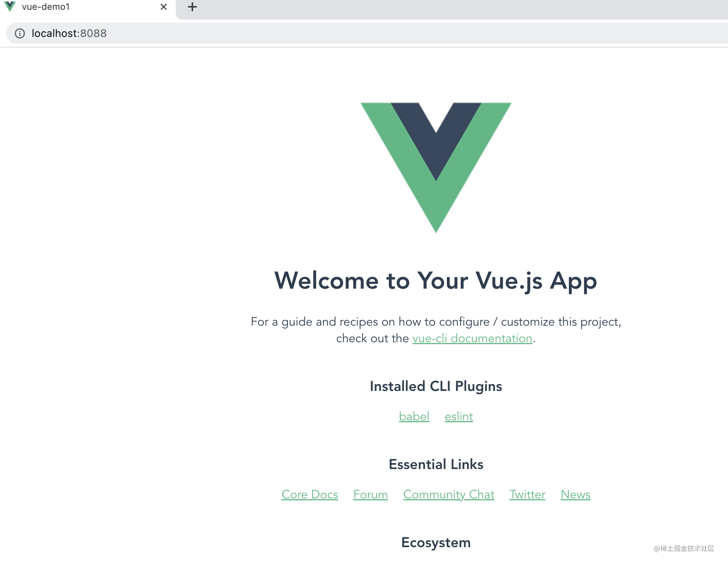Select the vue-demo1 browser tab
This screenshot has width=728, height=566.
(88, 8)
